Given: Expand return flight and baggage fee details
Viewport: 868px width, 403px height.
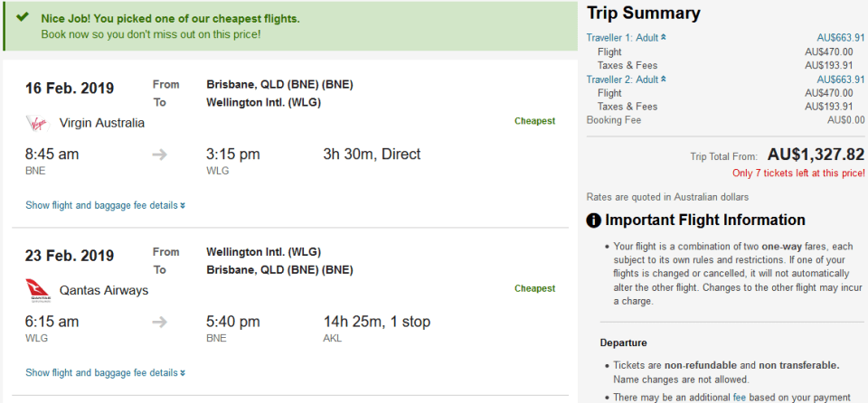Looking at the screenshot, I should [105, 372].
